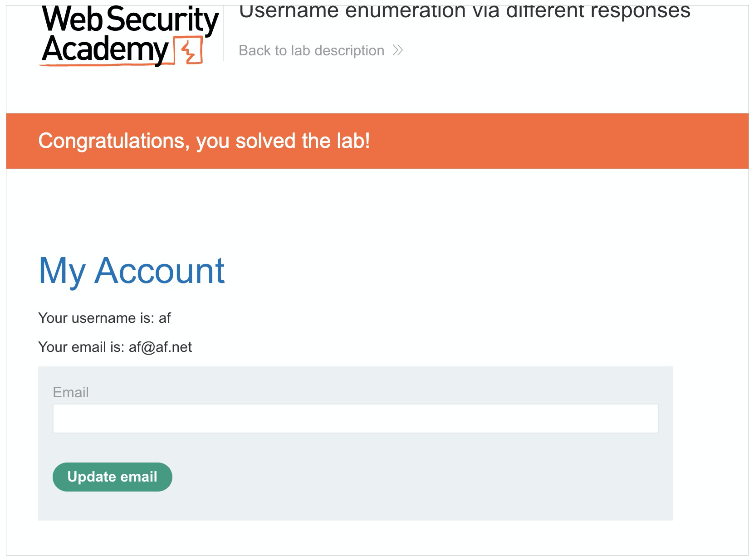Image resolution: width=754 pixels, height=560 pixels.
Task: Select the "My Account" heading
Action: pos(132,271)
